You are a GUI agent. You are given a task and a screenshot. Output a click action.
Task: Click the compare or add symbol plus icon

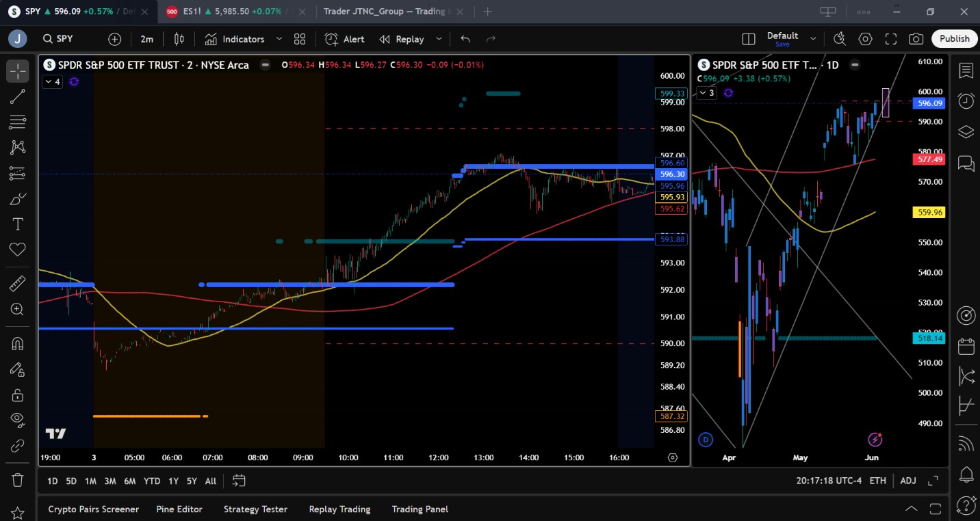[114, 39]
